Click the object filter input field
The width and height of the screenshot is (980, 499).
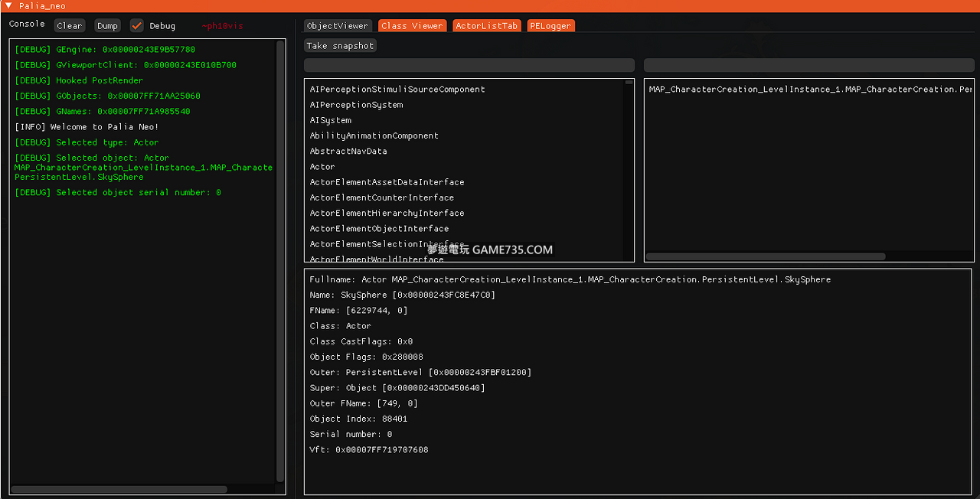[808, 65]
